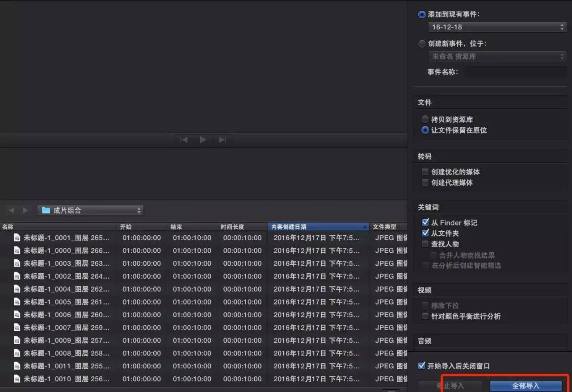The width and height of the screenshot is (572, 392).
Task: Select the 拷贝到资源库 radio option
Action: tap(425, 120)
